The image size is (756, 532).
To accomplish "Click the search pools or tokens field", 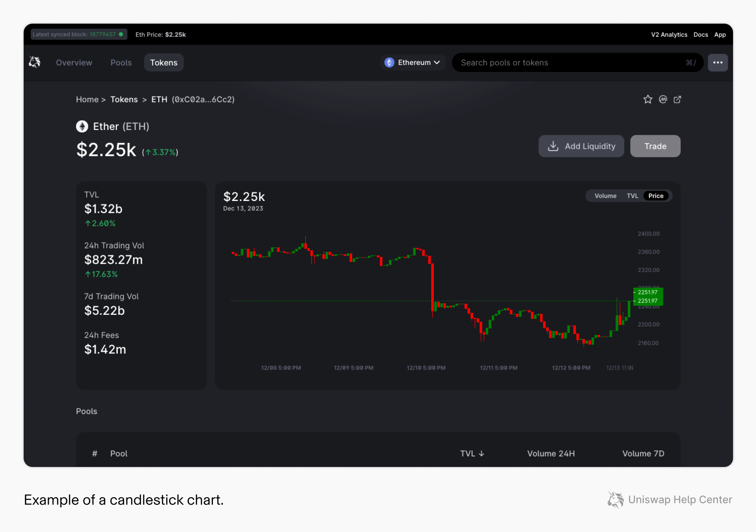I will point(573,62).
